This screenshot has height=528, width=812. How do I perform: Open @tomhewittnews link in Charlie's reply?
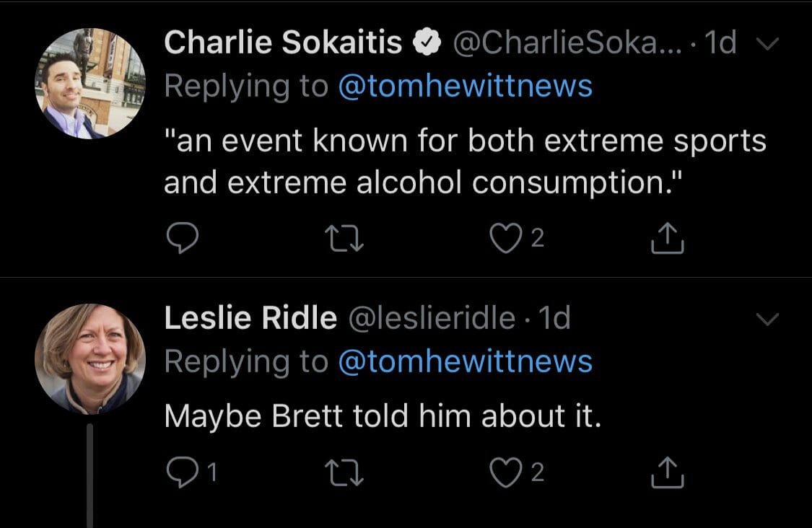coord(465,86)
